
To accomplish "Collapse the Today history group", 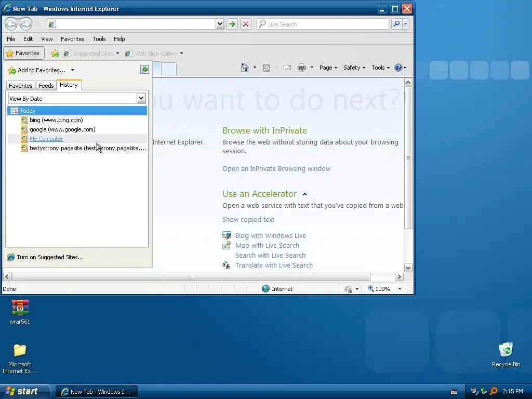I will [x=77, y=111].
